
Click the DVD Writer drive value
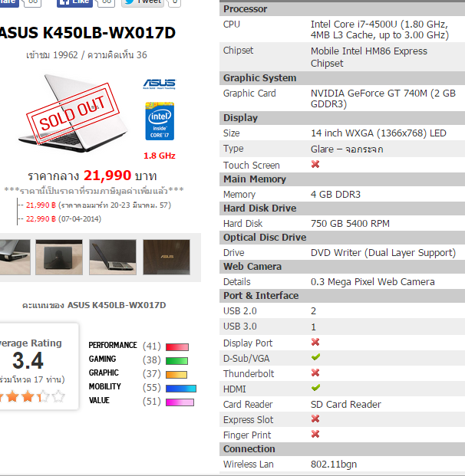(x=383, y=253)
